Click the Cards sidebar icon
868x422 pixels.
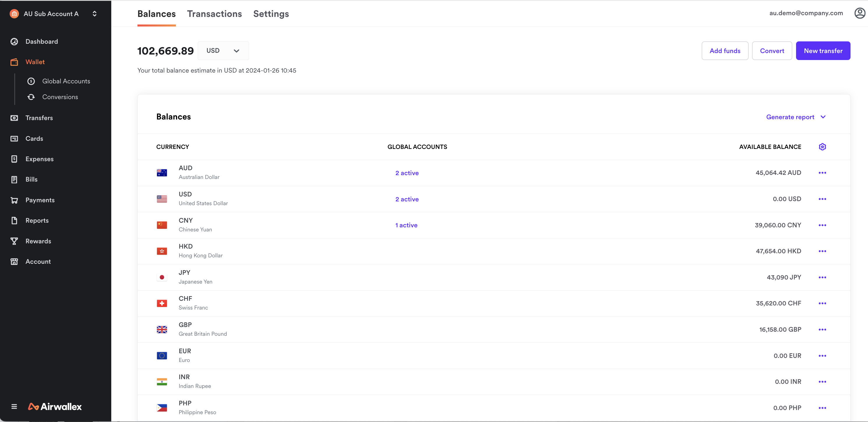pyautogui.click(x=14, y=138)
